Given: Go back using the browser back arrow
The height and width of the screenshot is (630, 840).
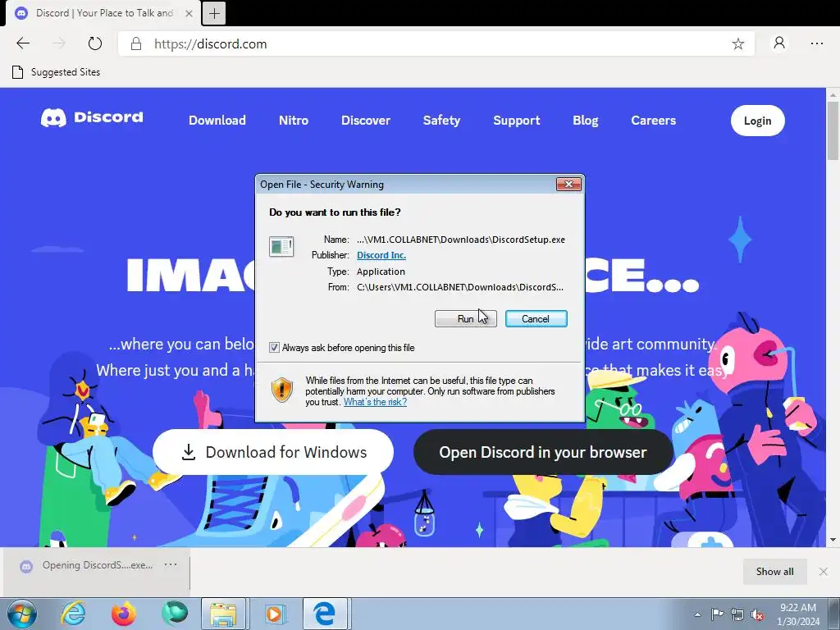Looking at the screenshot, I should pos(23,43).
